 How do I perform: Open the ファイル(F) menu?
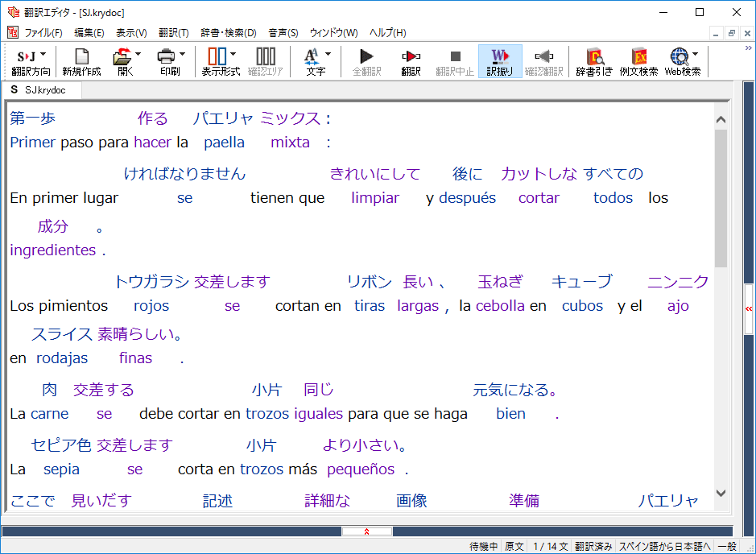pos(43,33)
